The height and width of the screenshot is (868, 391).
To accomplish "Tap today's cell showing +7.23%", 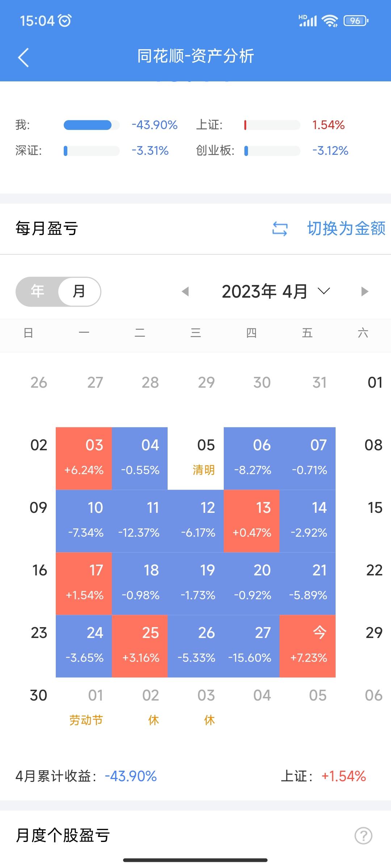I will tap(308, 646).
